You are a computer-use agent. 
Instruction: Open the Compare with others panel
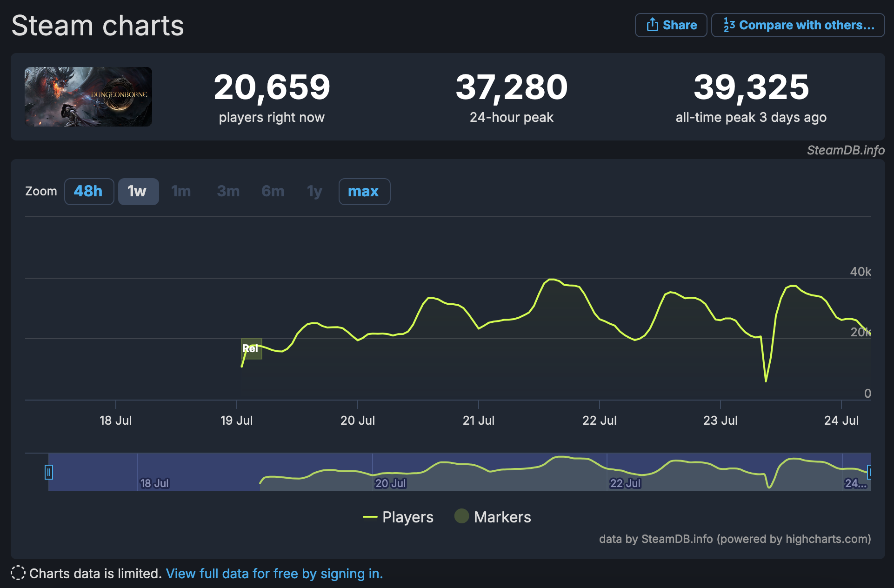797,25
